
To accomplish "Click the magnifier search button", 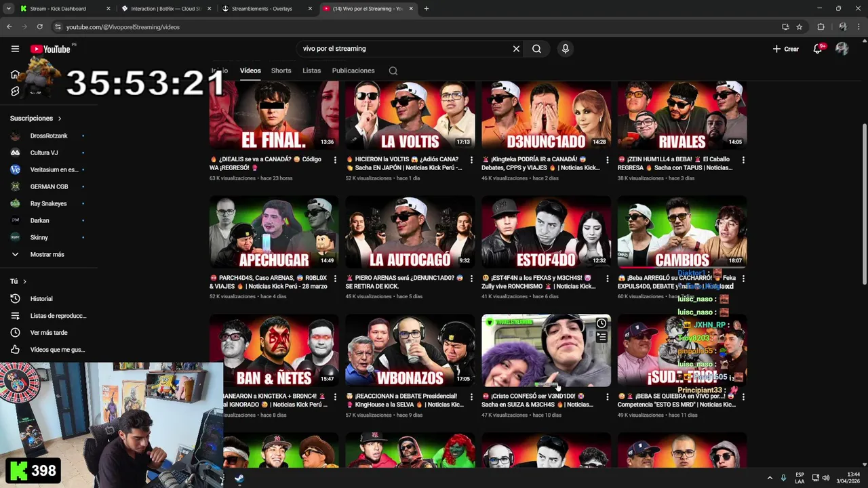I will click(x=536, y=49).
